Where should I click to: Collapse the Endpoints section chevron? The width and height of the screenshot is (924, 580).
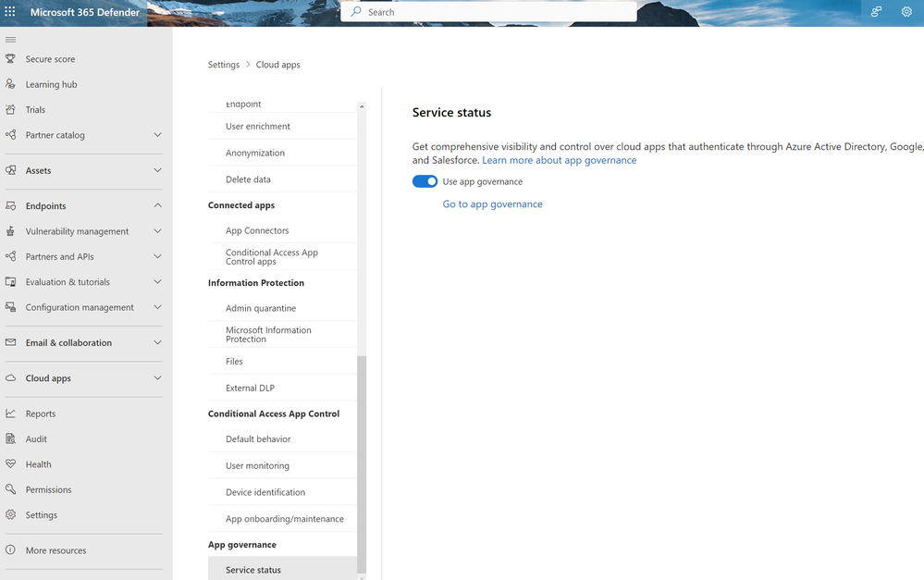[157, 205]
